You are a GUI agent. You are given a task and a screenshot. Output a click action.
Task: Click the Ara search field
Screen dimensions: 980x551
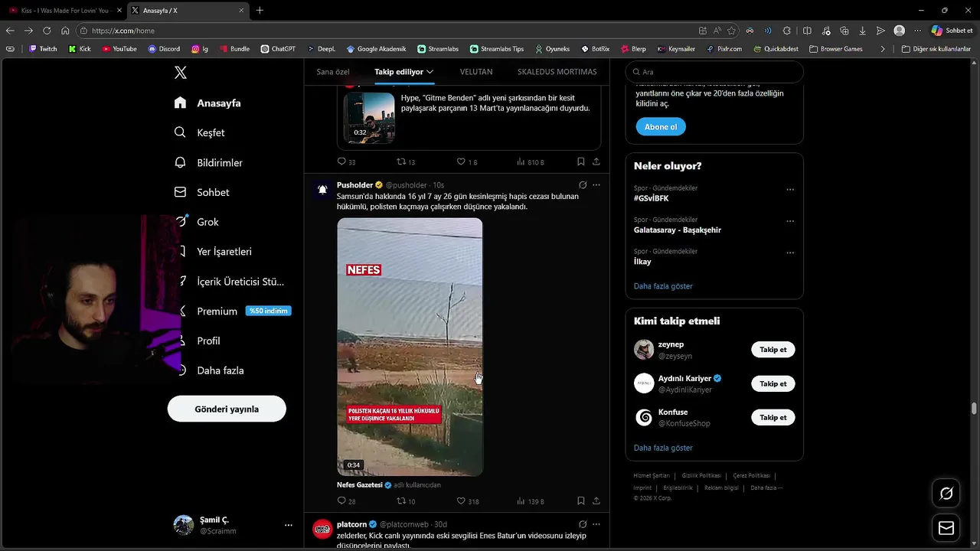point(714,72)
